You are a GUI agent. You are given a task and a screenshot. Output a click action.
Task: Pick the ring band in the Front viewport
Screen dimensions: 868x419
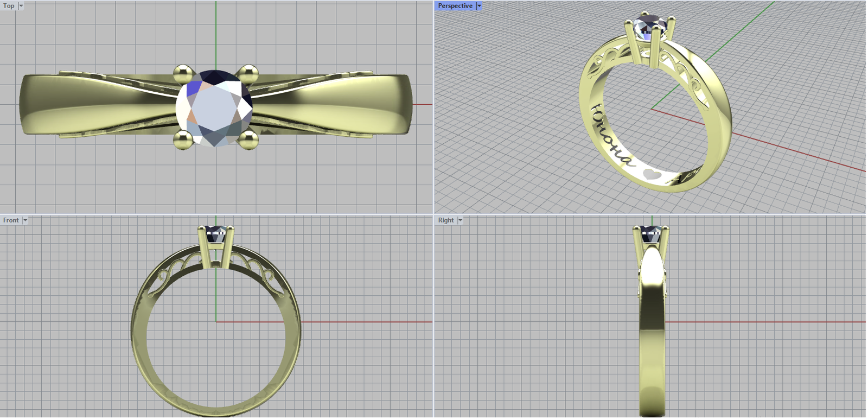pyautogui.click(x=139, y=331)
